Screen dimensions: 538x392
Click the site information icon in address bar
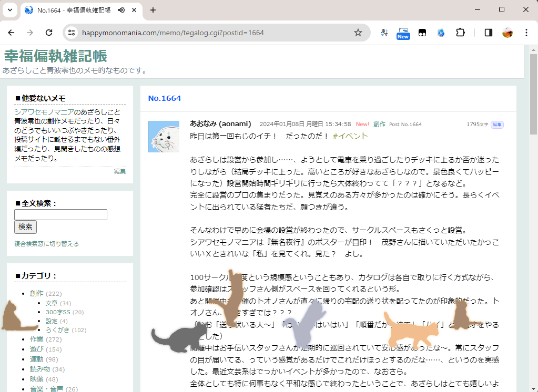point(72,33)
